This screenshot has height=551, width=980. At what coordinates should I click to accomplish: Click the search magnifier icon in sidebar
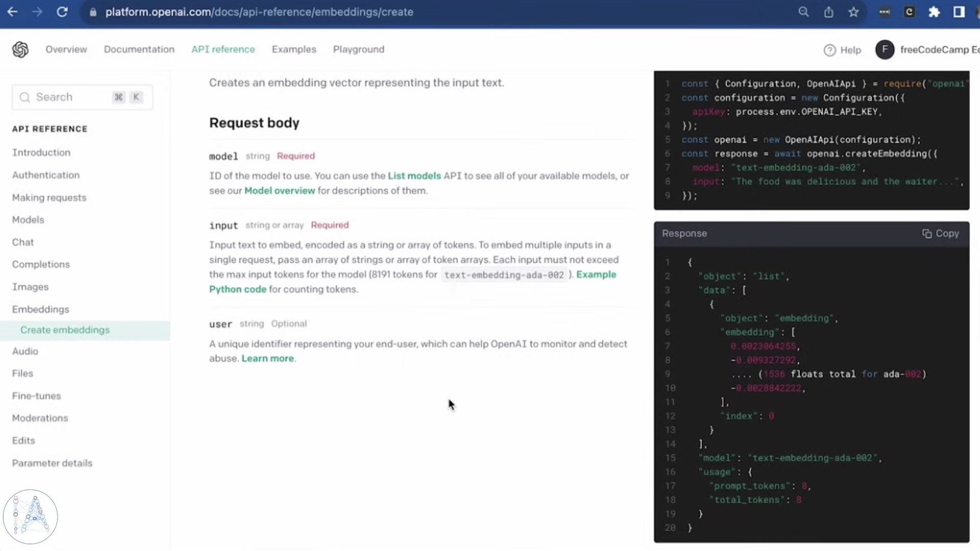tap(24, 97)
